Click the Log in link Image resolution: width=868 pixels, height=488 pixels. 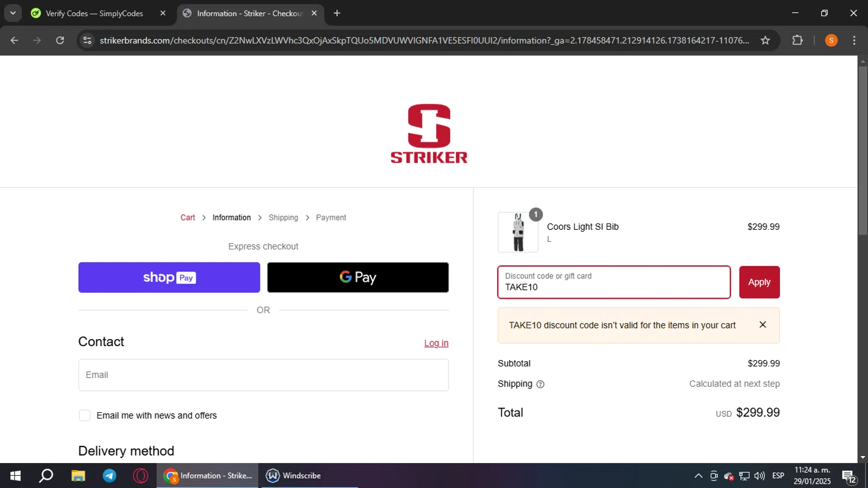[436, 343]
